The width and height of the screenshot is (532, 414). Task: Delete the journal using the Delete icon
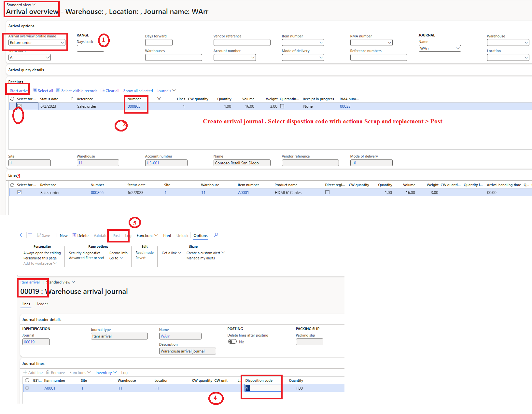click(80, 235)
